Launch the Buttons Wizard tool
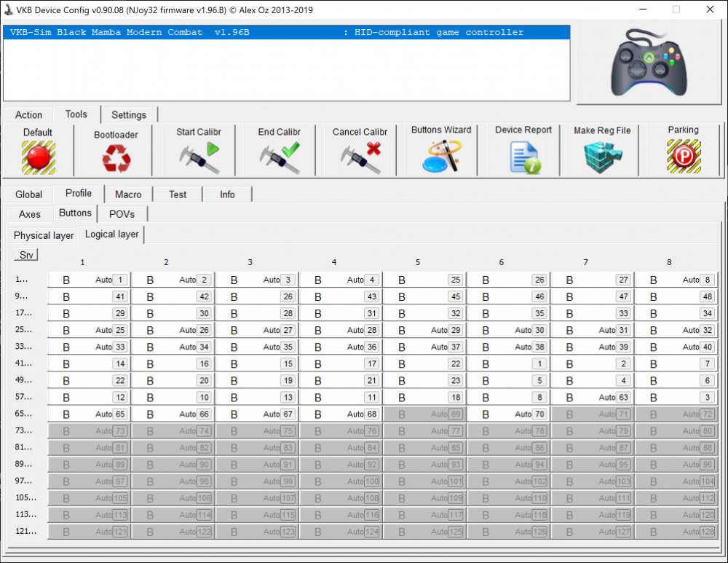This screenshot has height=563, width=728. point(441,156)
